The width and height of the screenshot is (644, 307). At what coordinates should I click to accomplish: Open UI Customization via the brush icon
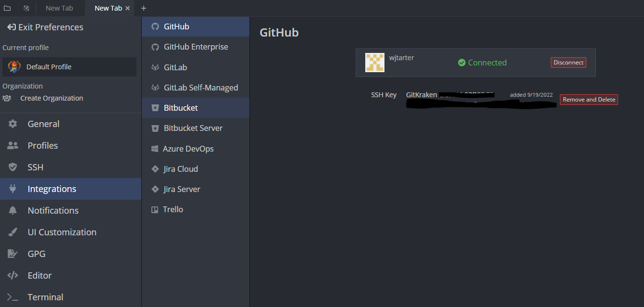tap(12, 232)
